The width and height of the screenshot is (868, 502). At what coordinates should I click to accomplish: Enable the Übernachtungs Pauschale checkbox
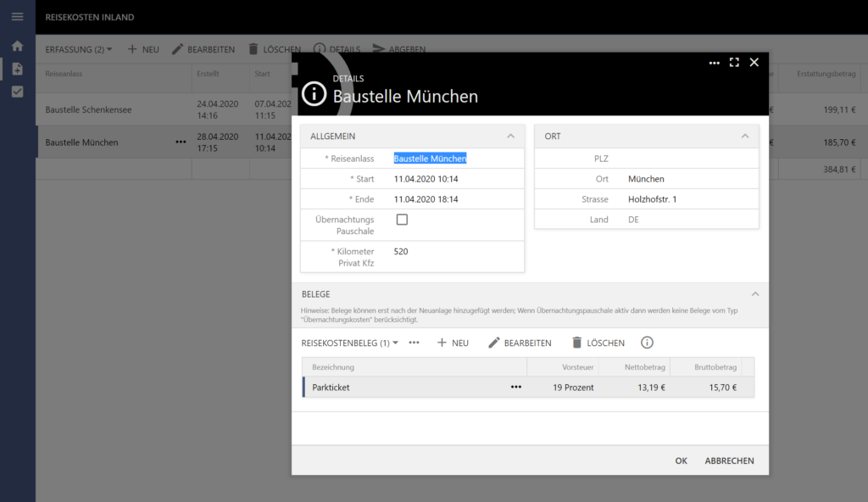[x=402, y=220]
